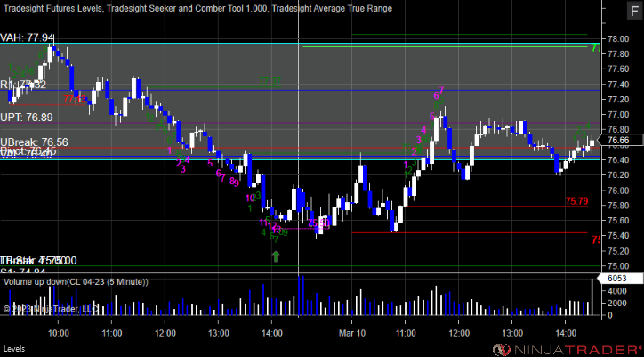The height and width of the screenshot is (357, 644).
Task: Click the volume value marker 6053
Action: point(621,279)
